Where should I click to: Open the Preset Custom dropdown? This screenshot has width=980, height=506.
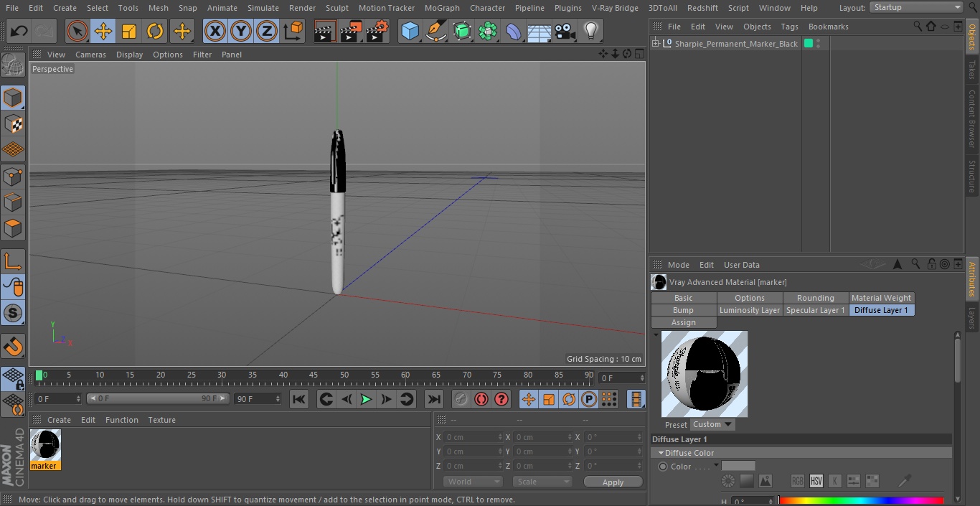click(712, 424)
